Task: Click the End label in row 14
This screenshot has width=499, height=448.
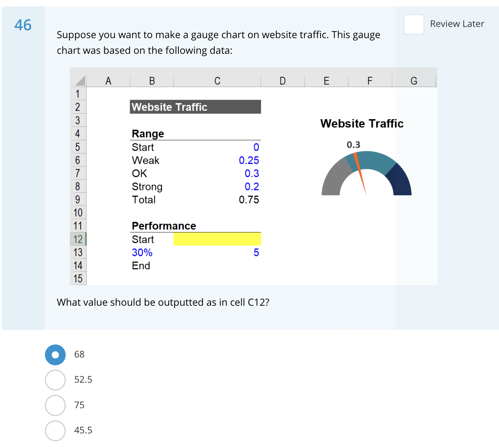Action: pyautogui.click(x=141, y=266)
